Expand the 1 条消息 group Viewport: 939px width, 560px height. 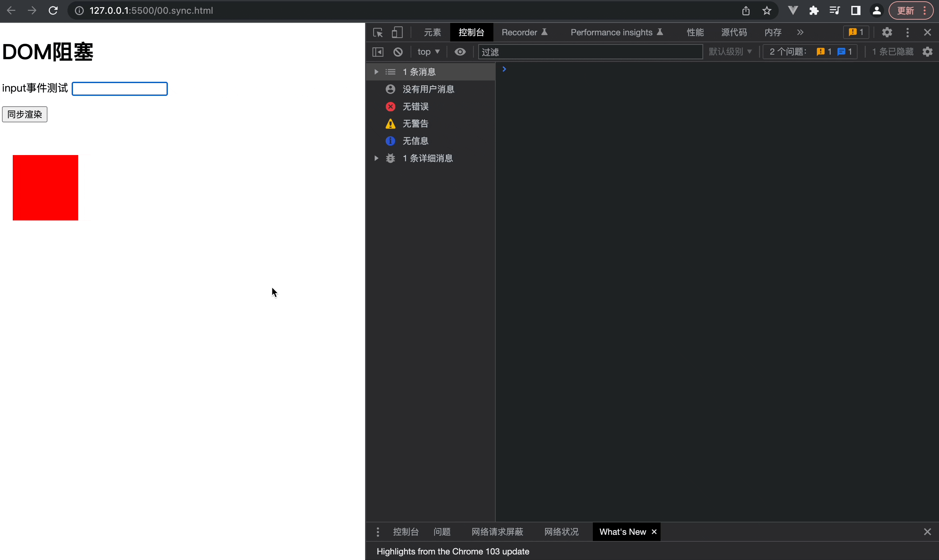tap(376, 72)
